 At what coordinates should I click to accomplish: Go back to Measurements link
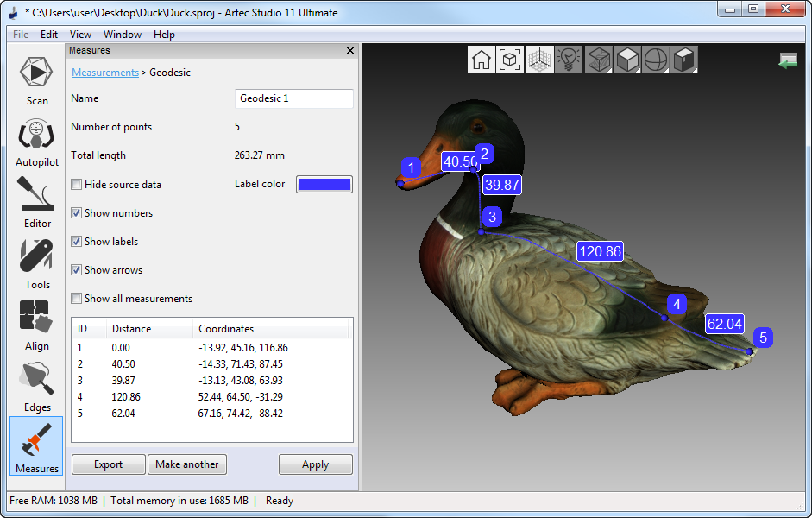(105, 73)
